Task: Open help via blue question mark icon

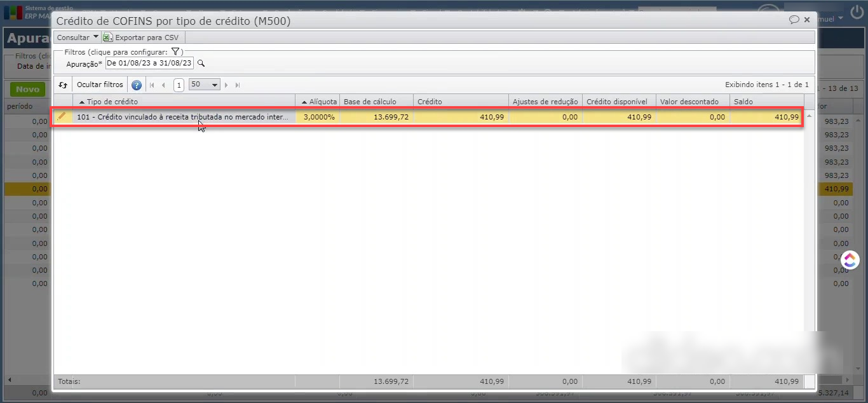Action: tap(136, 85)
